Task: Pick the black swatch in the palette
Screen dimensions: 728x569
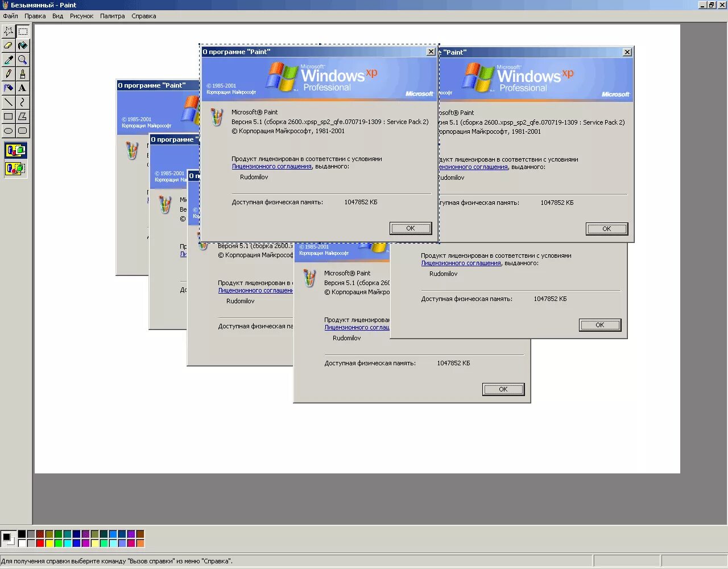Action: click(x=22, y=534)
